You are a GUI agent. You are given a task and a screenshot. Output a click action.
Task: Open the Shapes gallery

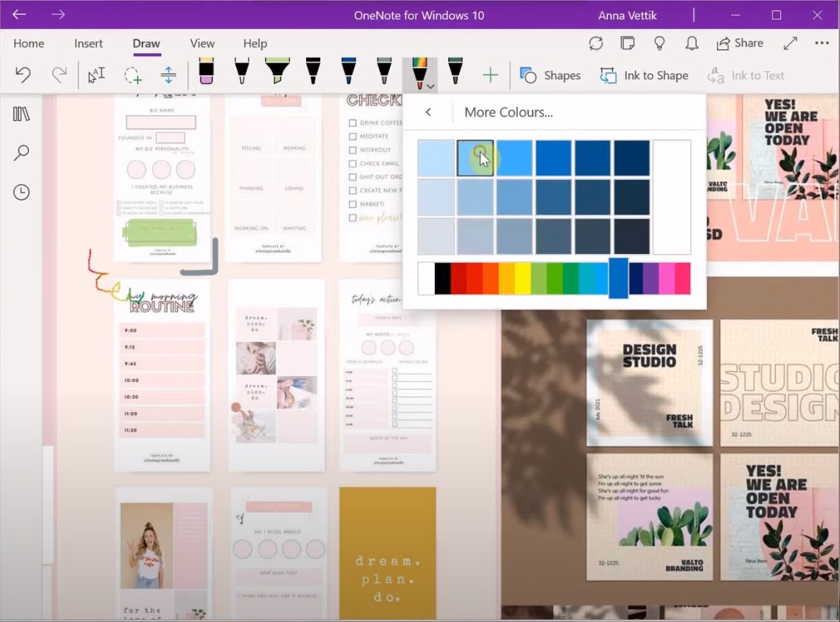coord(550,76)
